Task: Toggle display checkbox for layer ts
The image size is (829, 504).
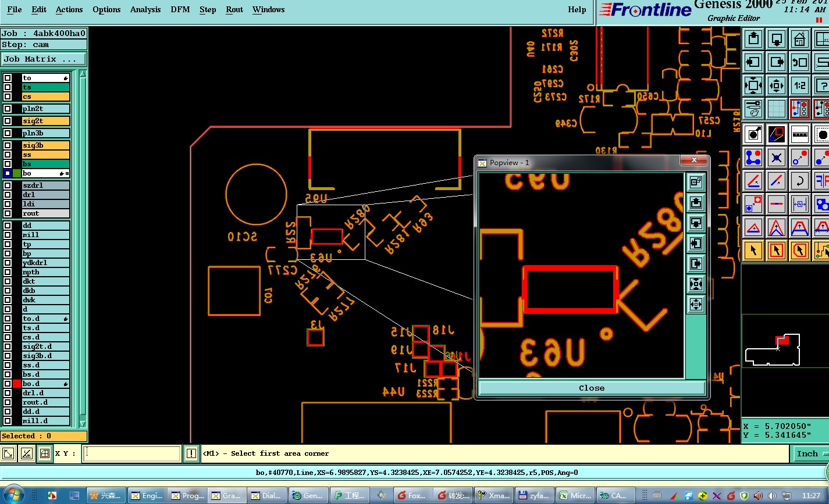Action: pyautogui.click(x=8, y=87)
